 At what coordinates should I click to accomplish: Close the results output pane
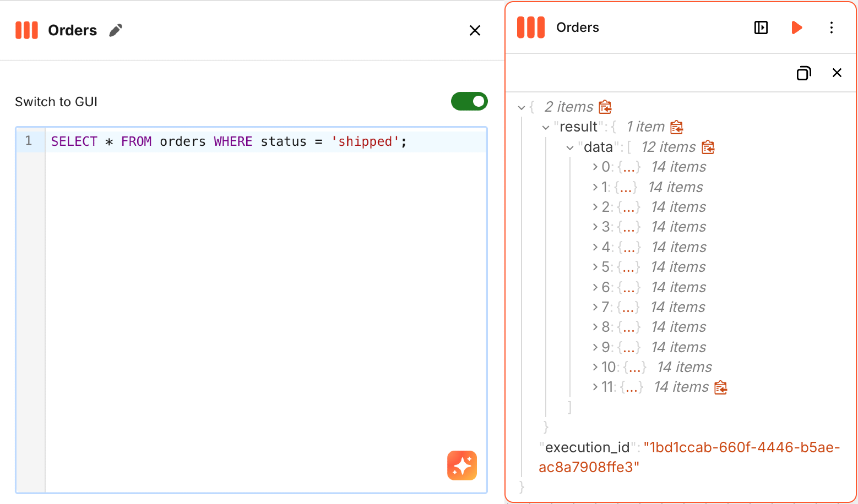tap(837, 73)
